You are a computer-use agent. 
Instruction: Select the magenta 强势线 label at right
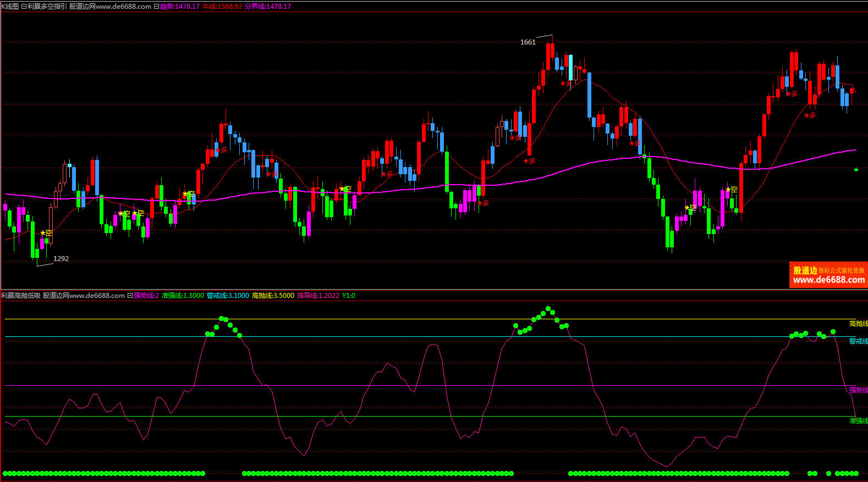point(858,390)
